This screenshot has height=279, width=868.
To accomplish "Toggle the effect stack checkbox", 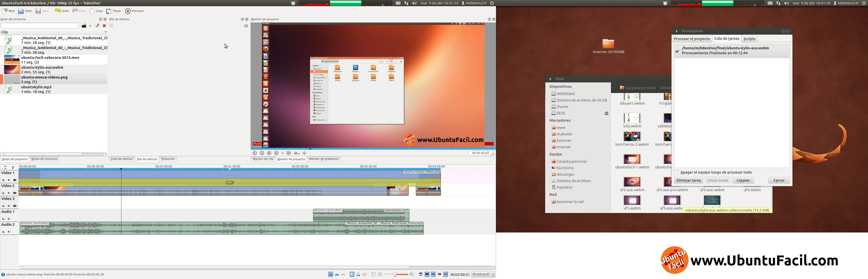I will click(x=111, y=26).
